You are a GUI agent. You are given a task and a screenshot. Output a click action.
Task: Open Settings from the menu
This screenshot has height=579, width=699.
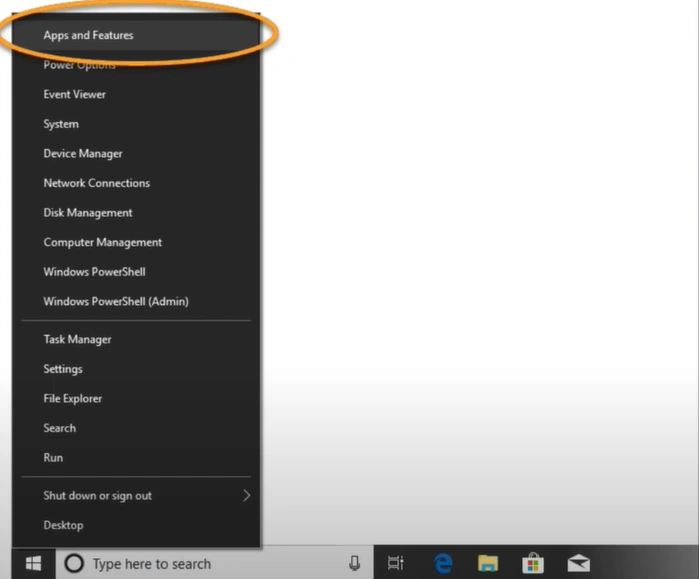(x=136, y=369)
